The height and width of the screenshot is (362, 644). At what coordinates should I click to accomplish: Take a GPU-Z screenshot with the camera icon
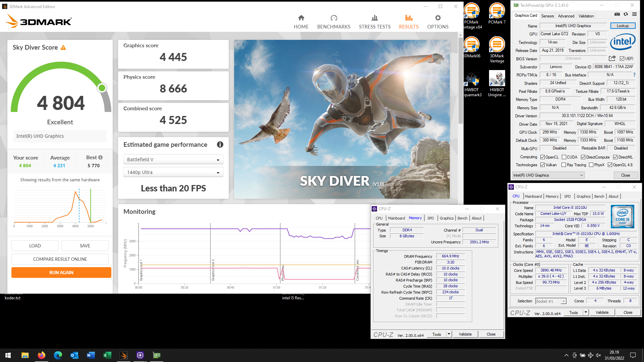pos(617,14)
